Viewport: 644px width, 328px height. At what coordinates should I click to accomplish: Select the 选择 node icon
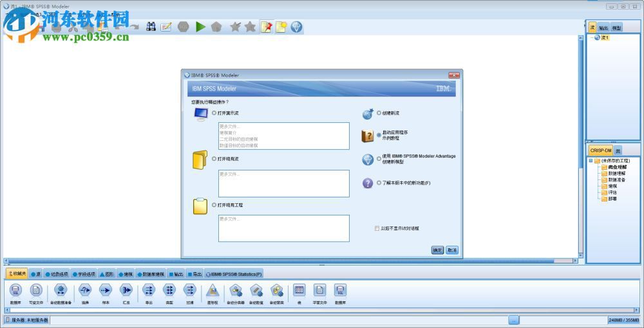click(x=85, y=293)
